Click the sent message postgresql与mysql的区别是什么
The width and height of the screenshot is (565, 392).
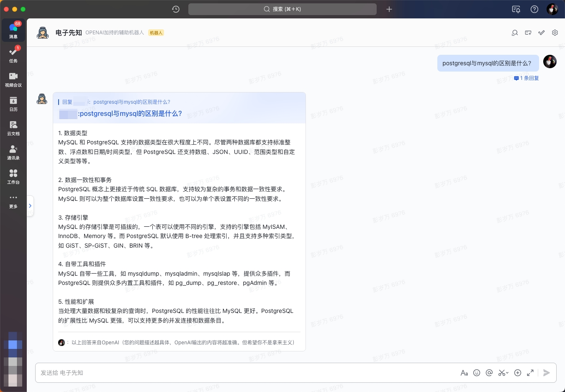click(488, 63)
